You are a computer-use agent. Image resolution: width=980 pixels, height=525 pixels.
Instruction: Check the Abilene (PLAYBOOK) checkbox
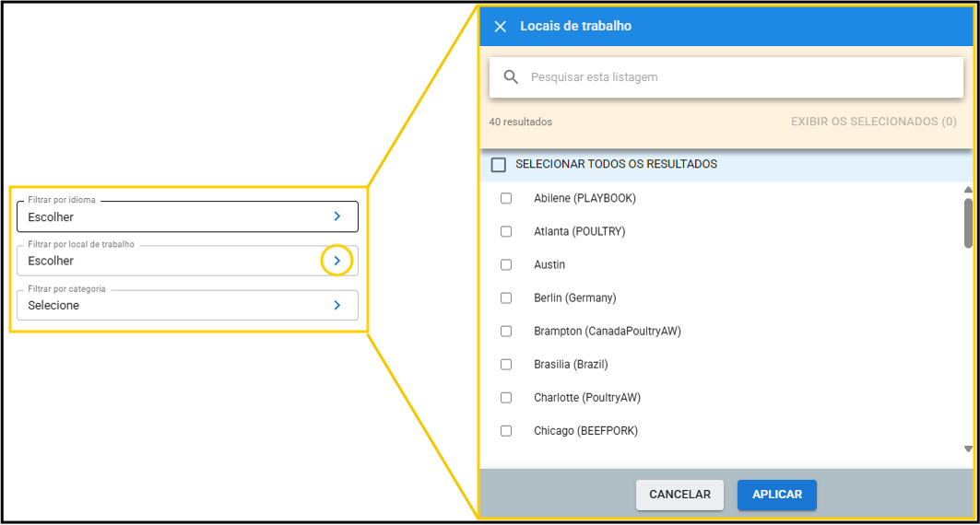[x=506, y=198]
